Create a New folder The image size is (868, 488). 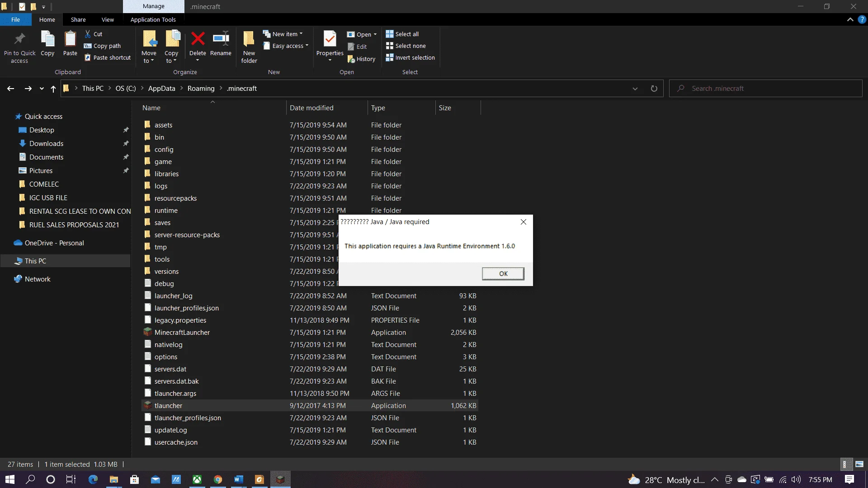[249, 47]
